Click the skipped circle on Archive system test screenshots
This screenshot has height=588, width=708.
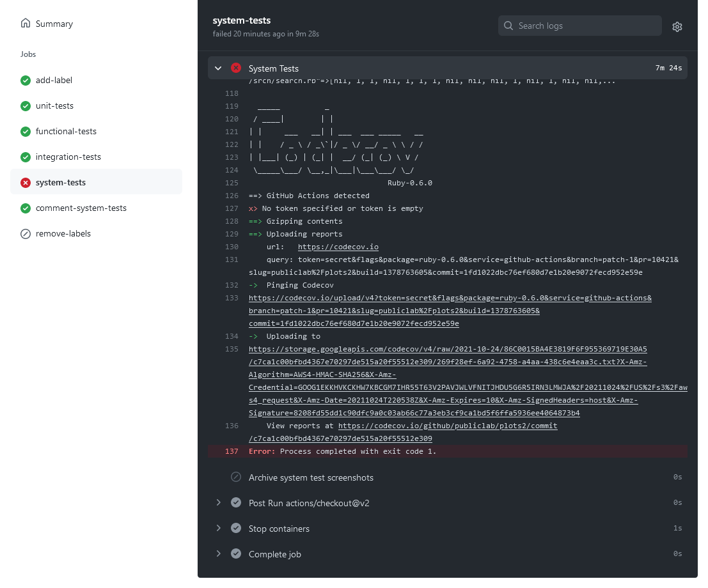[x=236, y=477]
